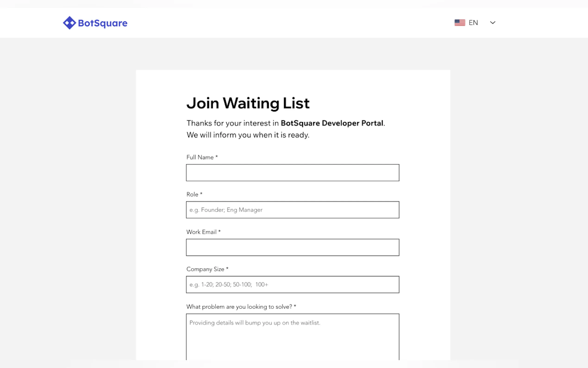Click the Company Size input field

point(292,285)
